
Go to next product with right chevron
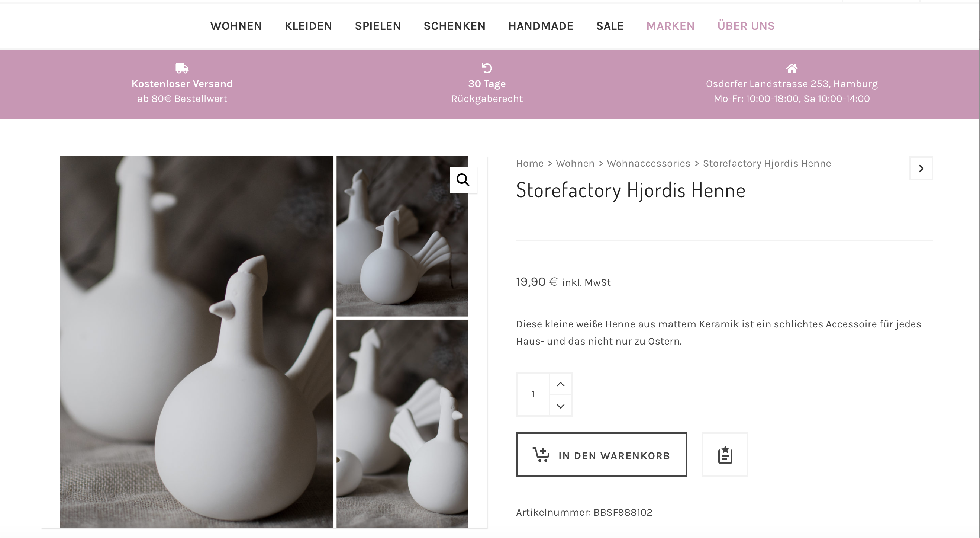point(921,168)
